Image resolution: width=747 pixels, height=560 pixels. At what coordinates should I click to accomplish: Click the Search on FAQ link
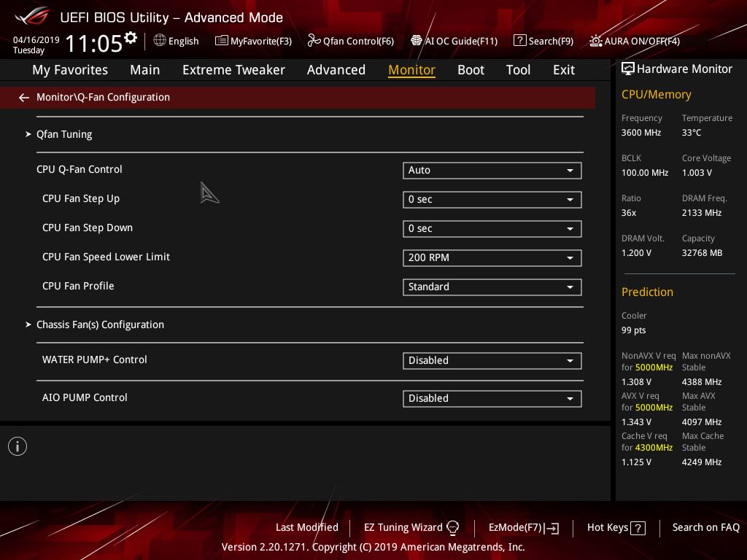pos(706,528)
